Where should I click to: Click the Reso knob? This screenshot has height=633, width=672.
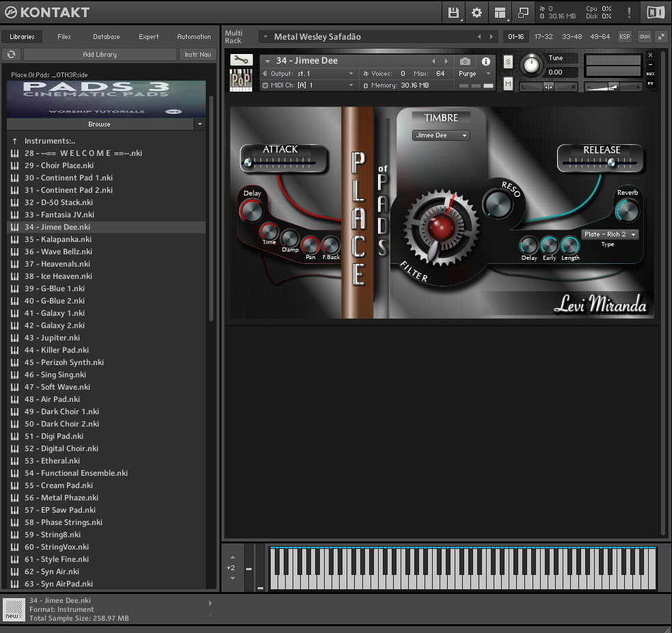pos(498,204)
